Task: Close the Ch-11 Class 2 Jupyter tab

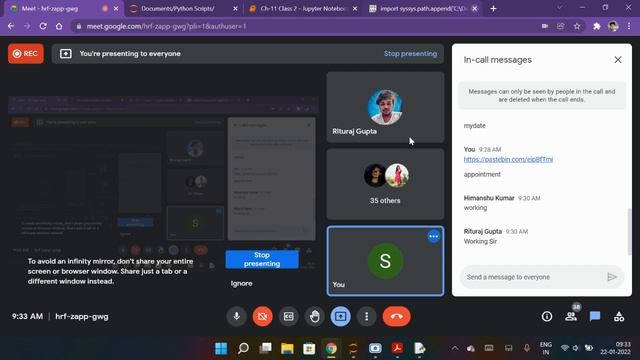Action: [x=355, y=9]
